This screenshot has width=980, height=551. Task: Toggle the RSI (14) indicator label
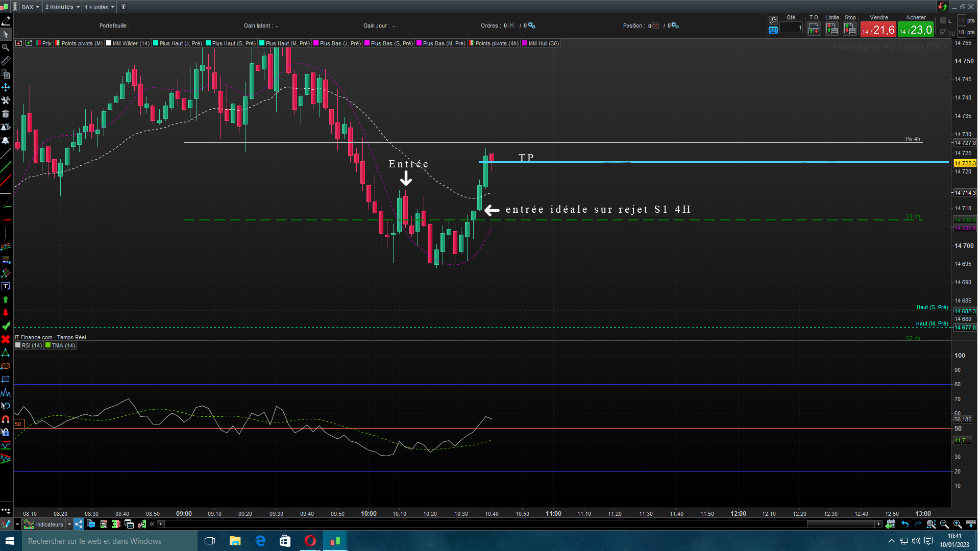point(32,345)
